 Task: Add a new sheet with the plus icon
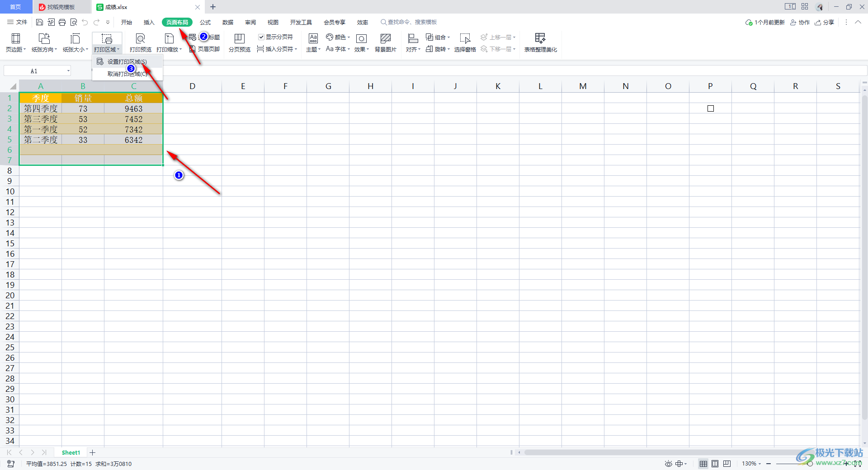[x=93, y=452]
